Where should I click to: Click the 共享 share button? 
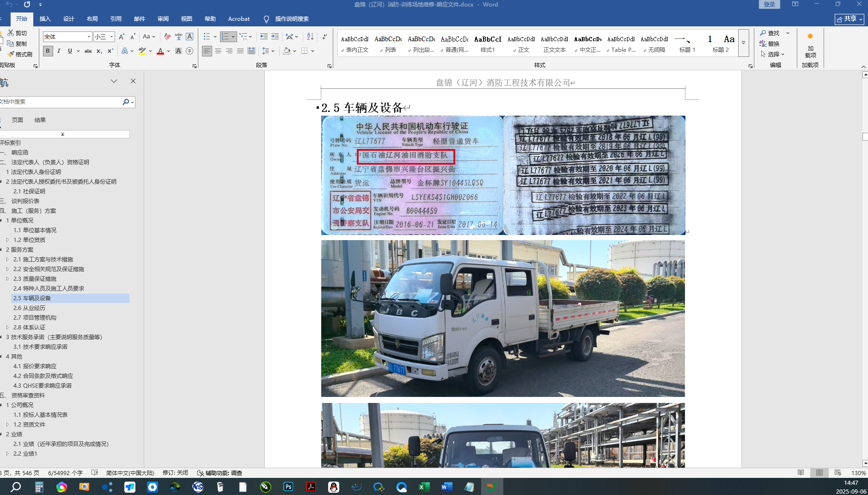click(850, 19)
